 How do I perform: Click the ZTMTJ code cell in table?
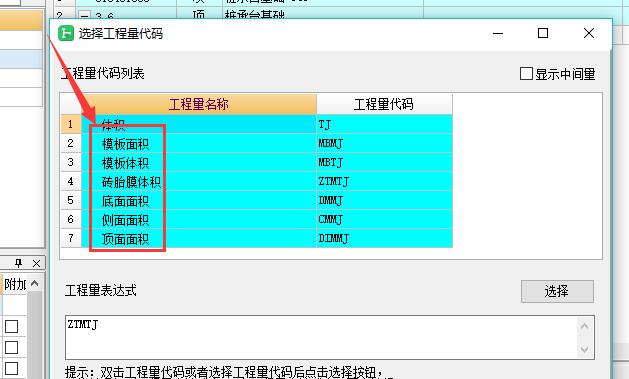coord(384,182)
